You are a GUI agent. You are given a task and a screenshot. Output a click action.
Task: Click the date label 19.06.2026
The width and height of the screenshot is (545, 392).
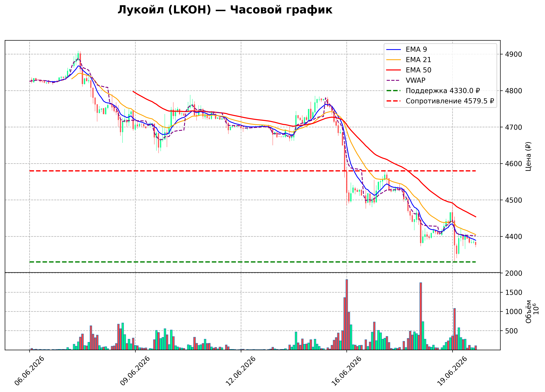coord(452,371)
